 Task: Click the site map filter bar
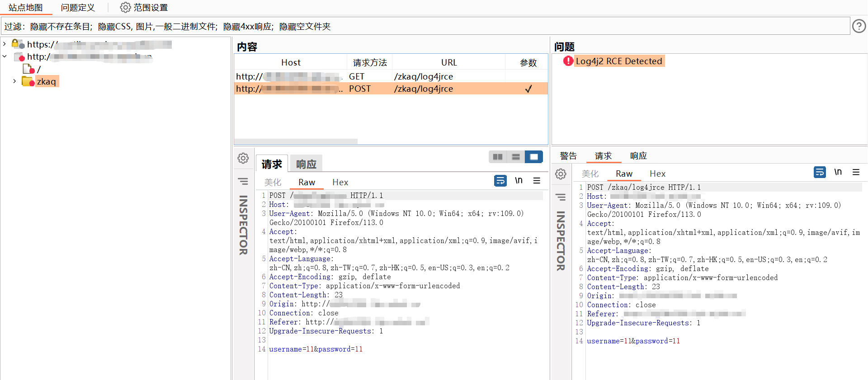(x=425, y=26)
